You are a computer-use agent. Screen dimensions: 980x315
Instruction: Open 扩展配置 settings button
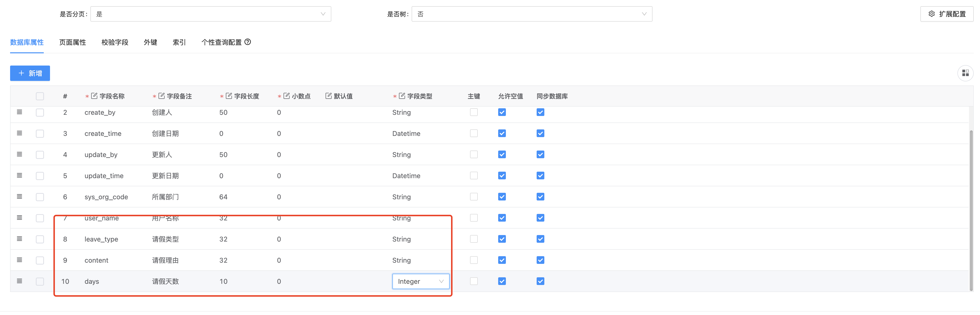click(x=947, y=14)
